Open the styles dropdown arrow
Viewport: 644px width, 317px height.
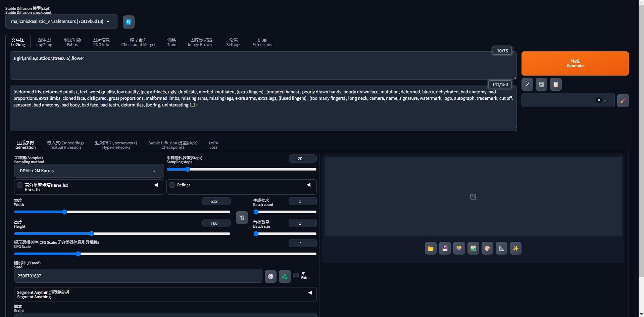(605, 100)
